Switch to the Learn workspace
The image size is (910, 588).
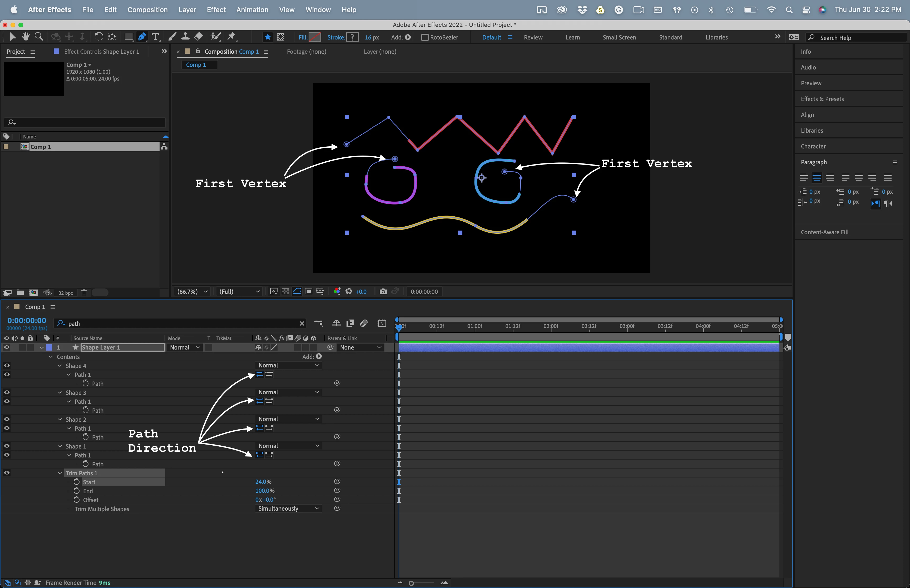pyautogui.click(x=572, y=37)
